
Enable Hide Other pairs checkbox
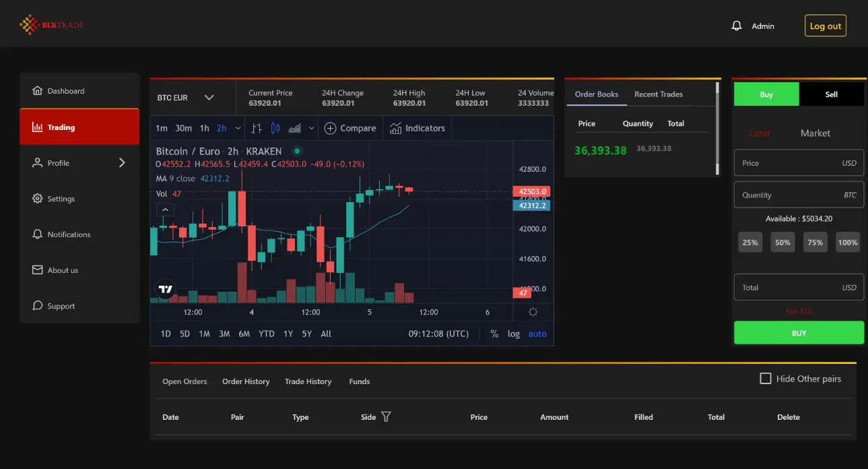pos(766,379)
